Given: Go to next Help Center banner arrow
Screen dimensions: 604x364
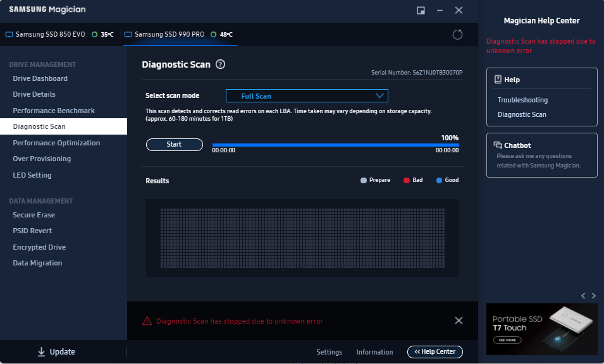Looking at the screenshot, I should [x=594, y=296].
